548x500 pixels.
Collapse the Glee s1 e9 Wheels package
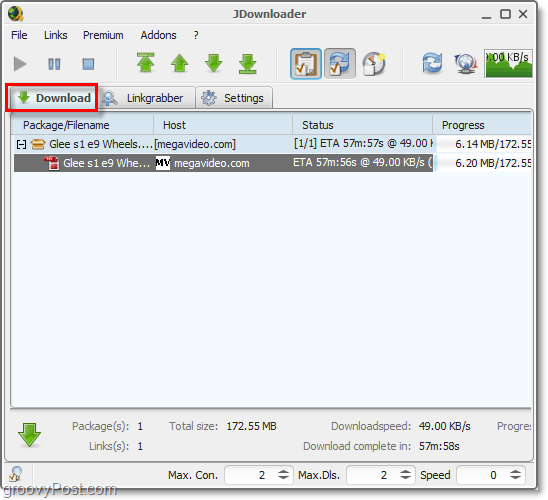pyautogui.click(x=21, y=144)
